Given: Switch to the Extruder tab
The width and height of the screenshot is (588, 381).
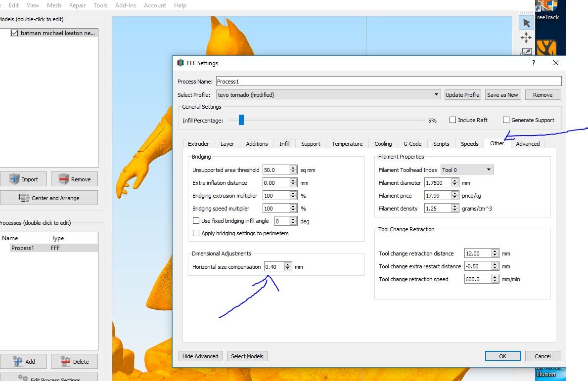Looking at the screenshot, I should pyautogui.click(x=198, y=144).
